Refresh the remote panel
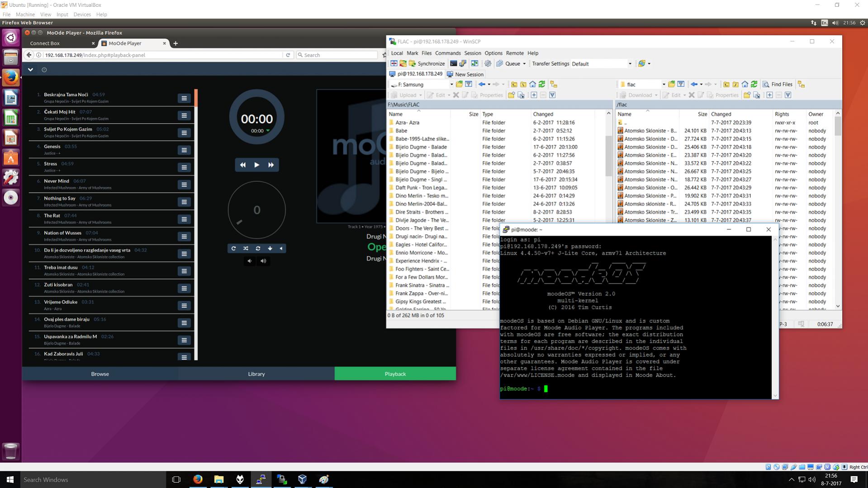This screenshot has width=868, height=488. click(x=754, y=85)
